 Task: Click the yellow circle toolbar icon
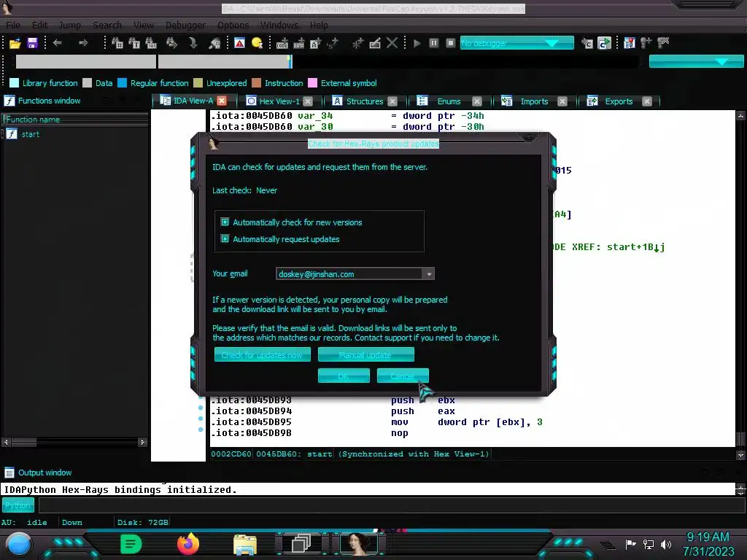(x=258, y=43)
